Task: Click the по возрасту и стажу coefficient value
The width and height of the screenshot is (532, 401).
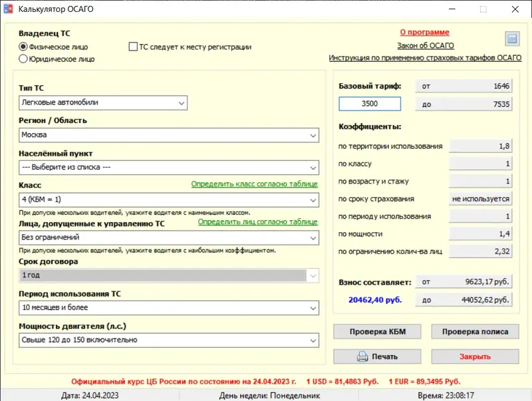Action: (x=480, y=181)
